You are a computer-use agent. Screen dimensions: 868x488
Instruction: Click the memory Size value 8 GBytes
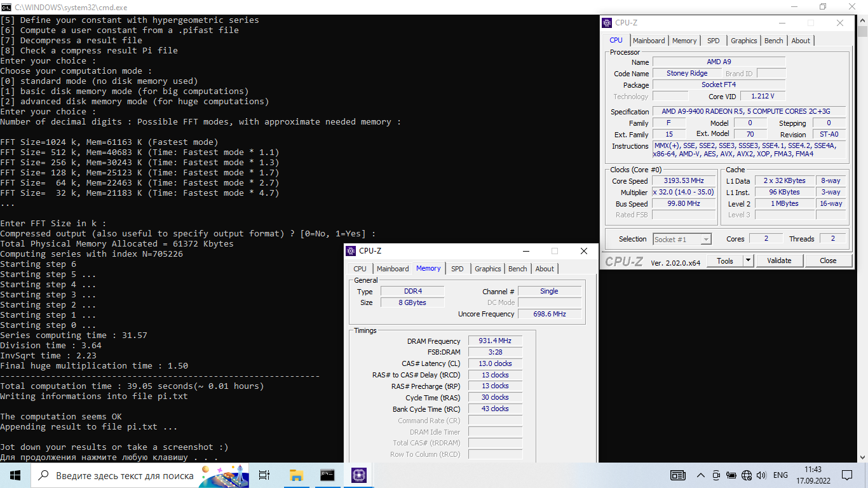pos(412,302)
